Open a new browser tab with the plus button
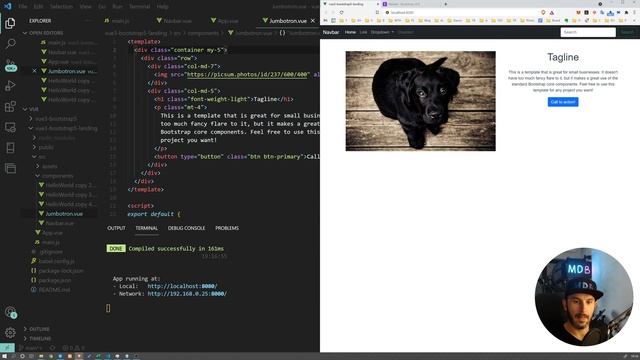Screen dimensions: 640x360 (x=445, y=4)
